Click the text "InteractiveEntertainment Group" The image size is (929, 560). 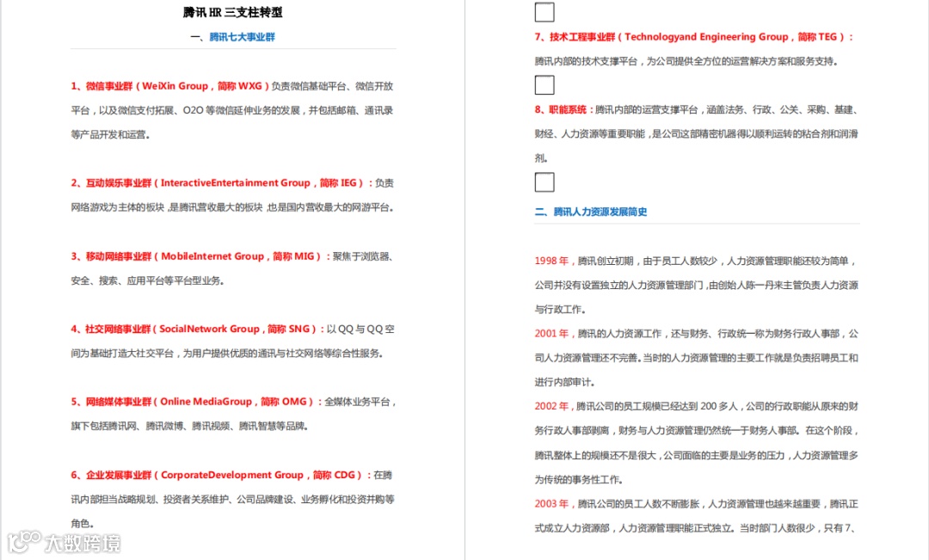point(235,182)
